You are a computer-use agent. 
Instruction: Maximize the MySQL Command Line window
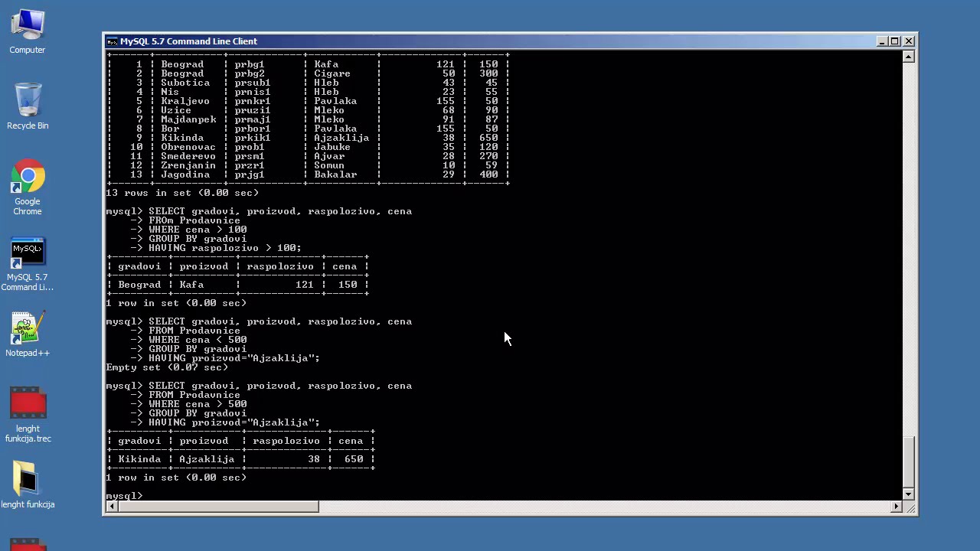pos(895,41)
